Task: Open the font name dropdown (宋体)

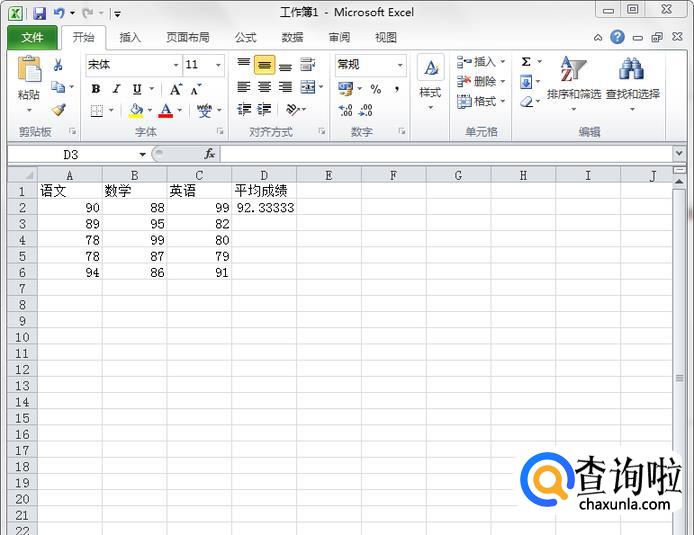Action: (x=176, y=65)
